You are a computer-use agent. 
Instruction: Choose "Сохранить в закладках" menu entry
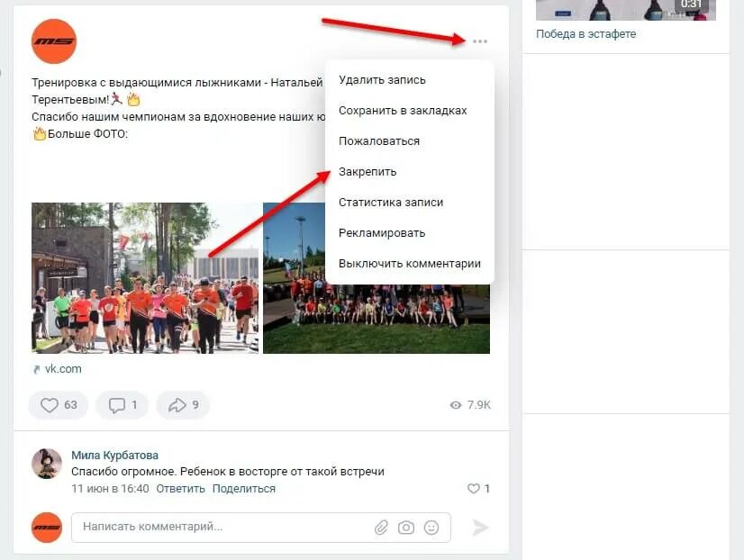[x=403, y=111]
